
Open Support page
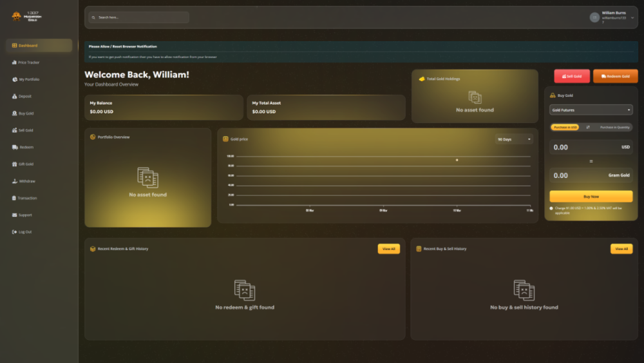coord(22,215)
